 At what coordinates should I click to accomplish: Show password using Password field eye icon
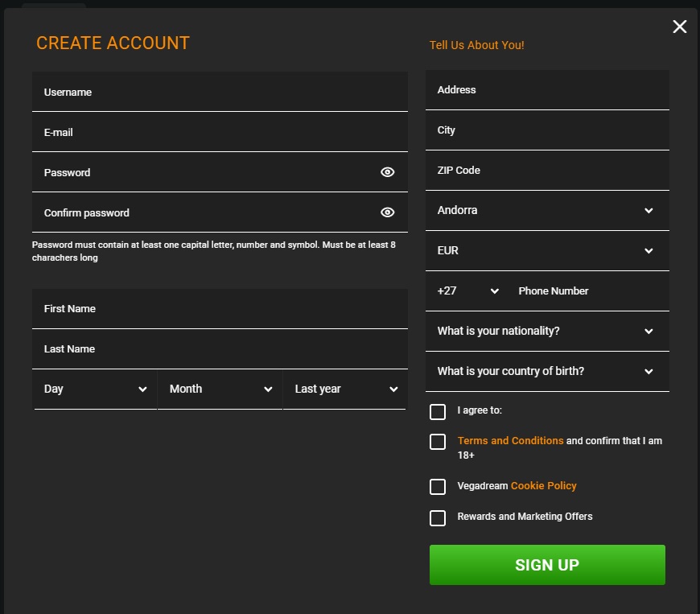[388, 172]
